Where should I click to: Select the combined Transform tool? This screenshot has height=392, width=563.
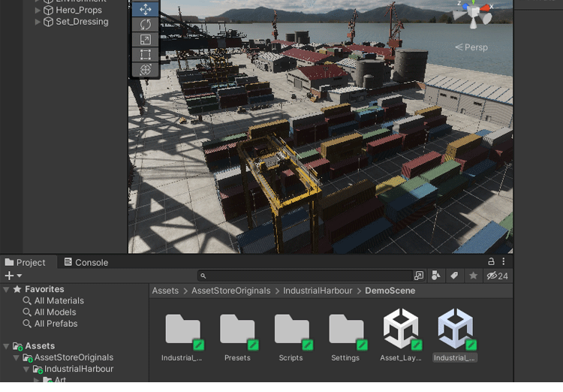click(x=146, y=69)
